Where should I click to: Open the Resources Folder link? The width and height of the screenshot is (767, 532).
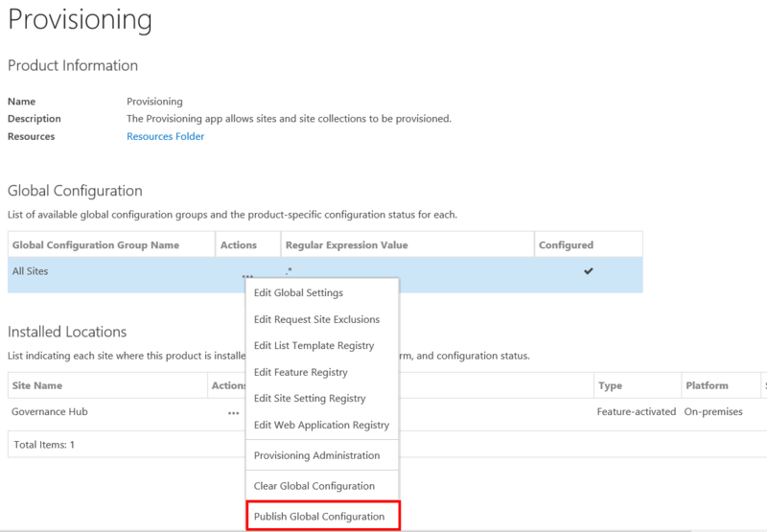point(165,136)
